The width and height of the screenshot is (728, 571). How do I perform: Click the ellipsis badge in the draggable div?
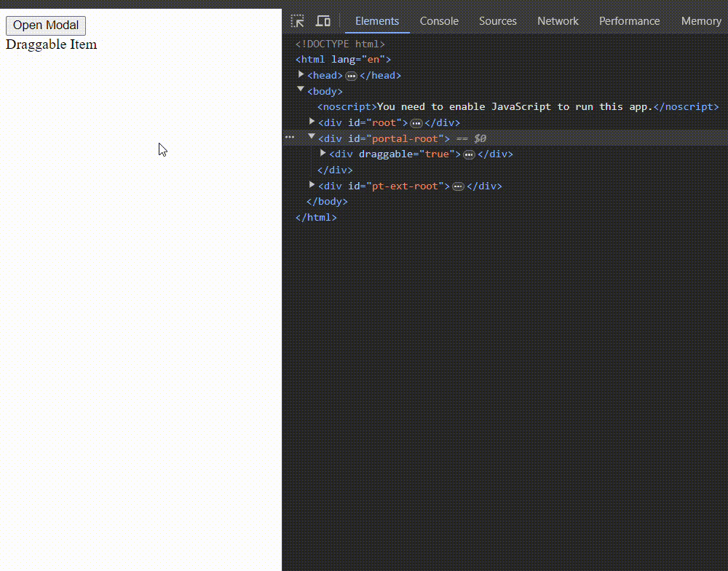(x=469, y=154)
